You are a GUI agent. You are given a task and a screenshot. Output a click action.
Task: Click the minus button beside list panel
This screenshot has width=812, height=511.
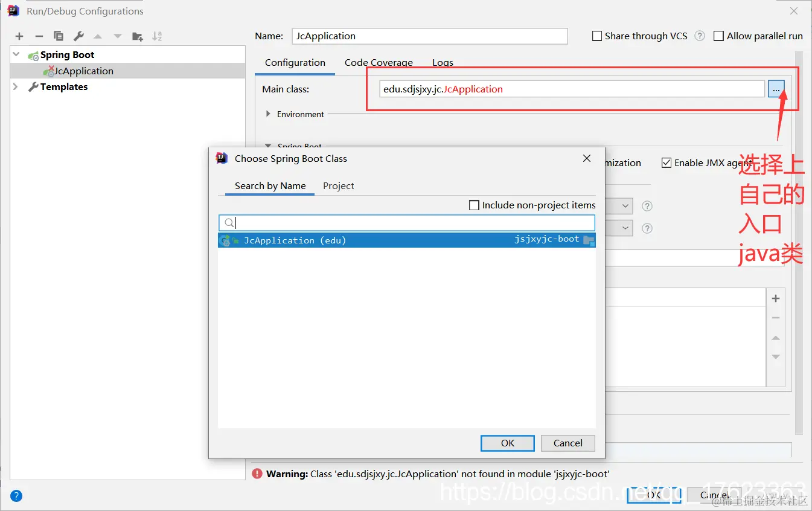point(776,318)
